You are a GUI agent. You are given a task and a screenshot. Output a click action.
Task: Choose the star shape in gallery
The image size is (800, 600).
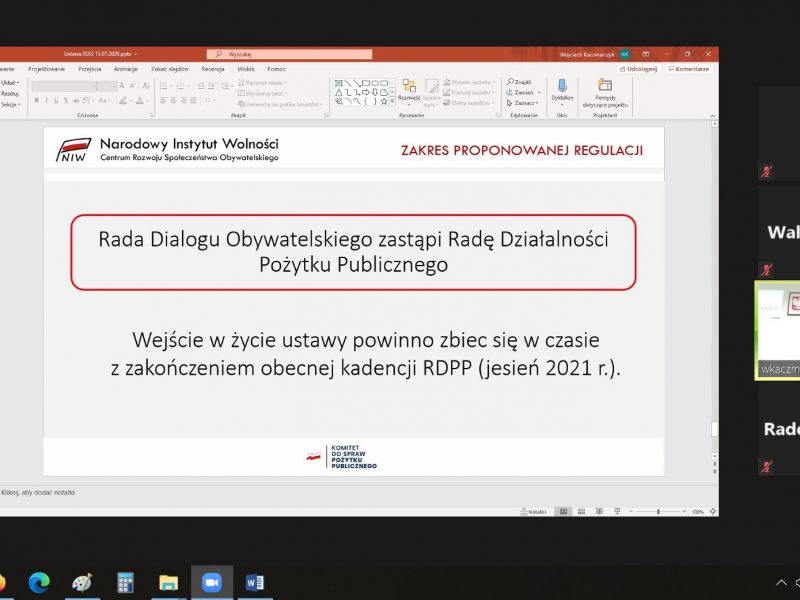tap(384, 102)
